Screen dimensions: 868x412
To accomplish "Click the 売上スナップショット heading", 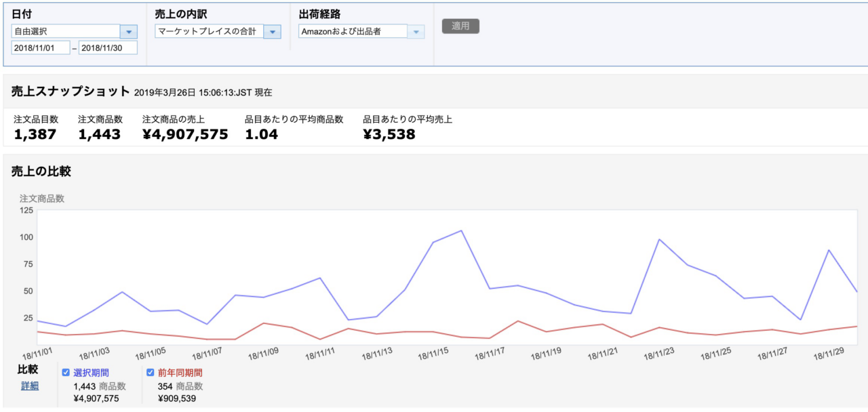I will (x=71, y=91).
